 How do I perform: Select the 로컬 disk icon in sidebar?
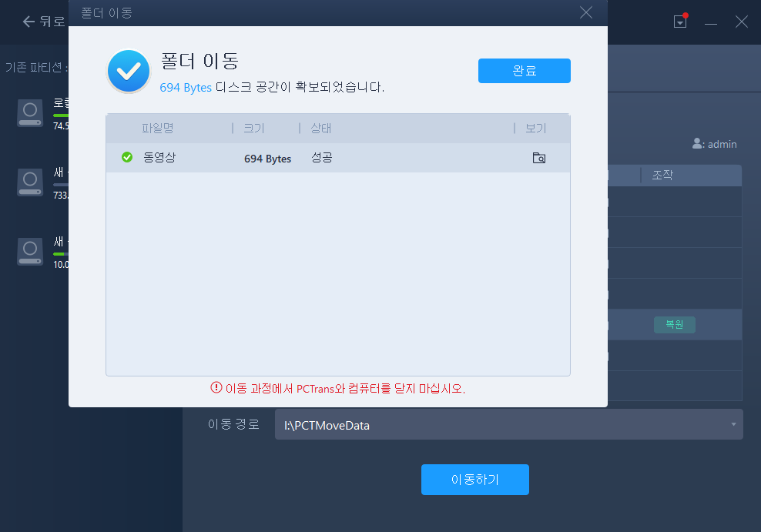(29, 112)
